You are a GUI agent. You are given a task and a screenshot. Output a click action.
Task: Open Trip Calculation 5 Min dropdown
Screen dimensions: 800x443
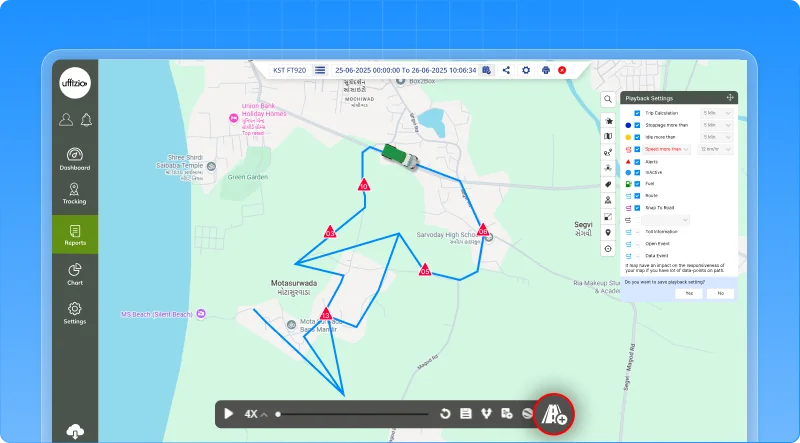click(717, 113)
